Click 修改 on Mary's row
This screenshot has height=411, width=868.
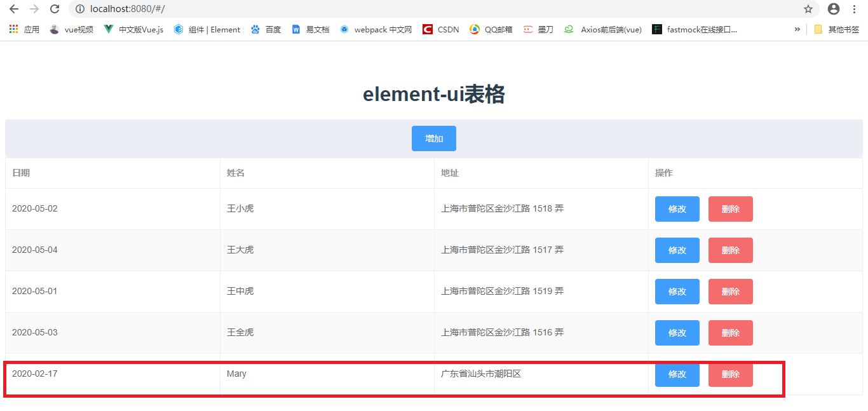point(677,374)
